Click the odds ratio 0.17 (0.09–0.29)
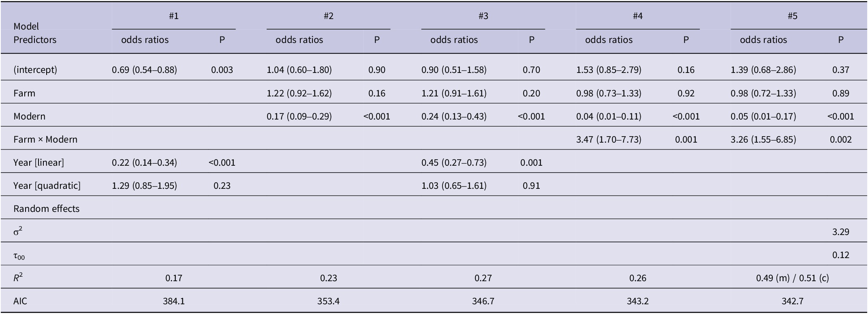This screenshot has width=868, height=314. pos(299,116)
